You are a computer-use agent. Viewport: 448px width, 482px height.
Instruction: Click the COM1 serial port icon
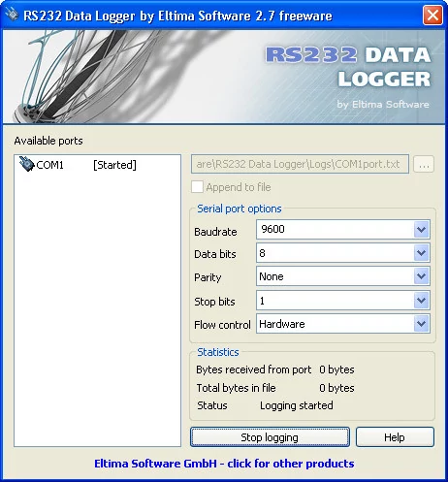tap(26, 164)
